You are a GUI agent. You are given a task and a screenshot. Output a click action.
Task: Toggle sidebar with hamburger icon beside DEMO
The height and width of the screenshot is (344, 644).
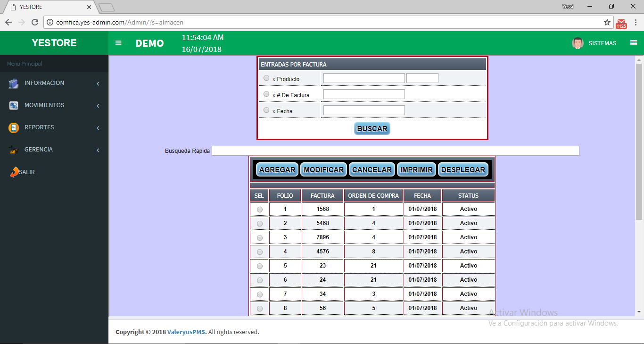point(118,43)
